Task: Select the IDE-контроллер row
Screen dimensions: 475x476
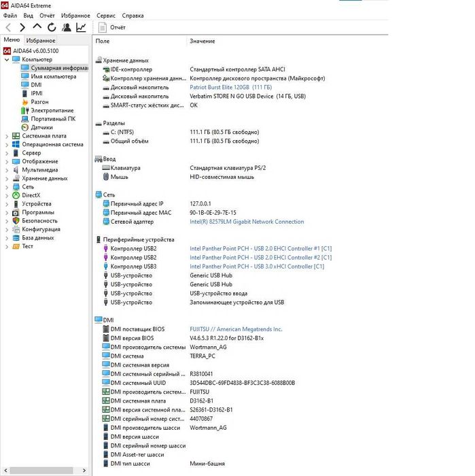Action: point(194,69)
